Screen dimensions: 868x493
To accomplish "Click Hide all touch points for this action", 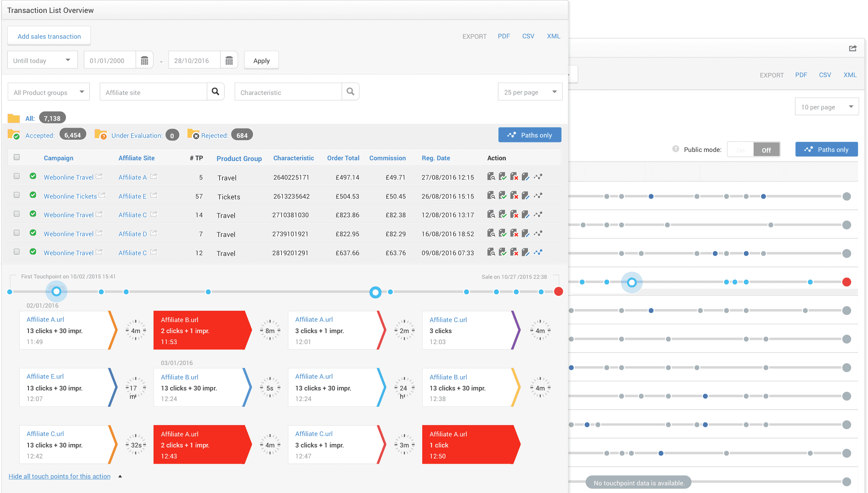I will [59, 476].
